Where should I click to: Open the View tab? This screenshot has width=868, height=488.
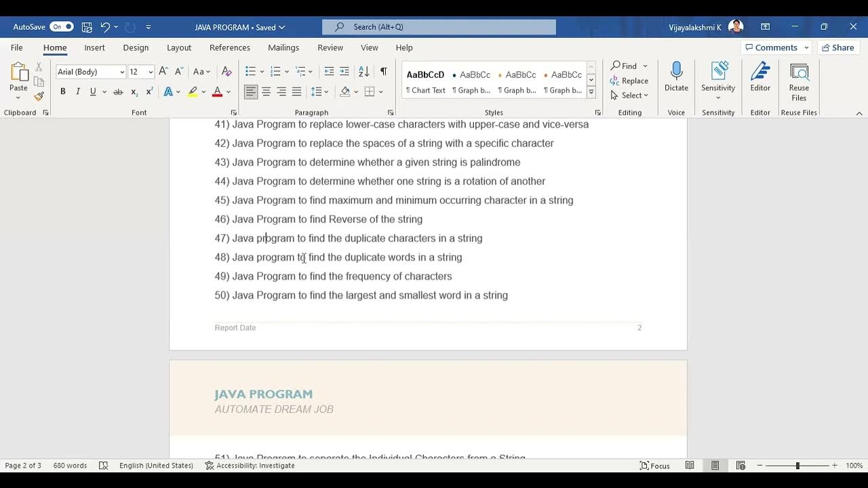click(x=370, y=47)
